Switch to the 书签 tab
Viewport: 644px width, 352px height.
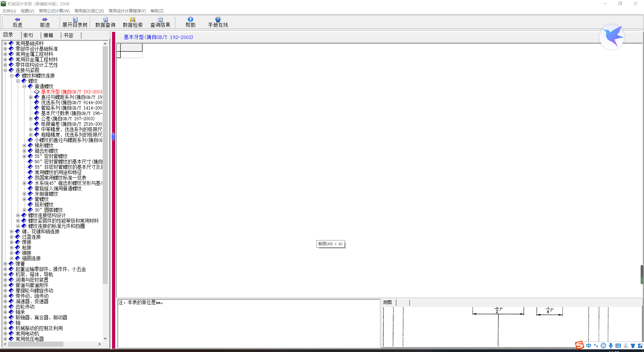[68, 35]
